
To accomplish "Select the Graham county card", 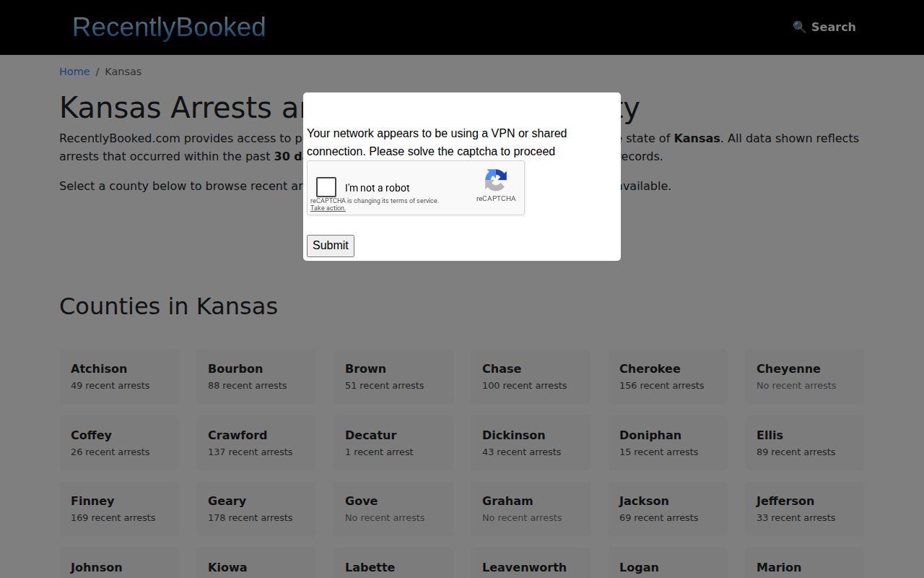I will [x=531, y=509].
